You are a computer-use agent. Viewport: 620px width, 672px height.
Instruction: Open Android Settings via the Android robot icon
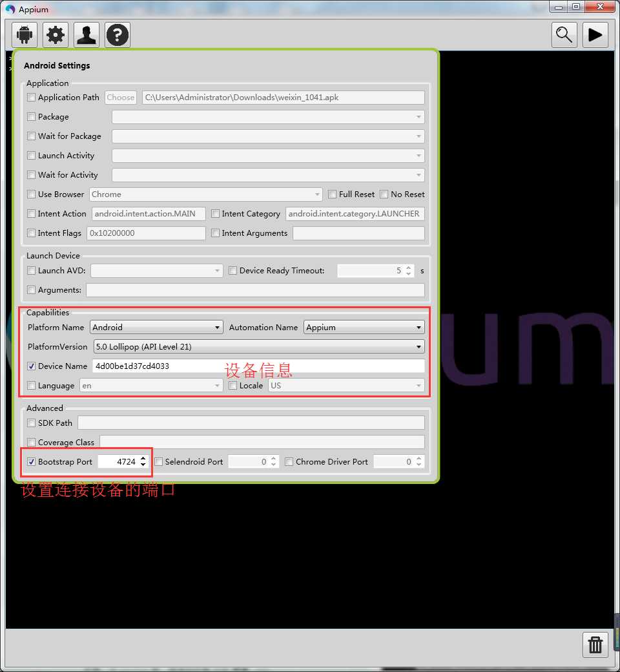[x=25, y=35]
